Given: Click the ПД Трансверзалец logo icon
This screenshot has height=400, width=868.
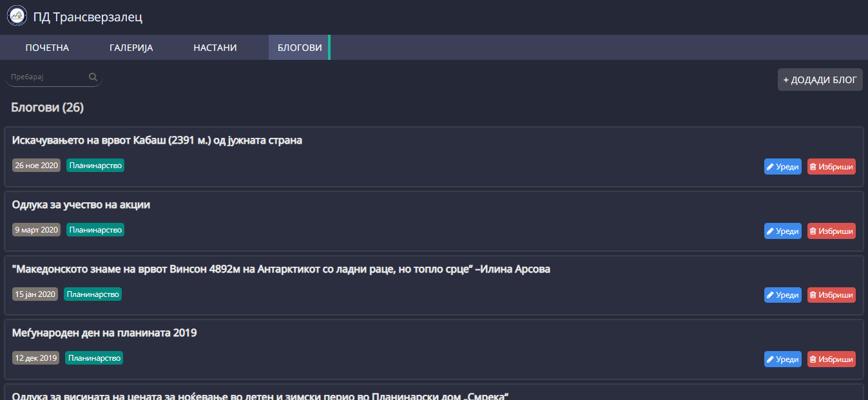Looking at the screenshot, I should (x=17, y=17).
